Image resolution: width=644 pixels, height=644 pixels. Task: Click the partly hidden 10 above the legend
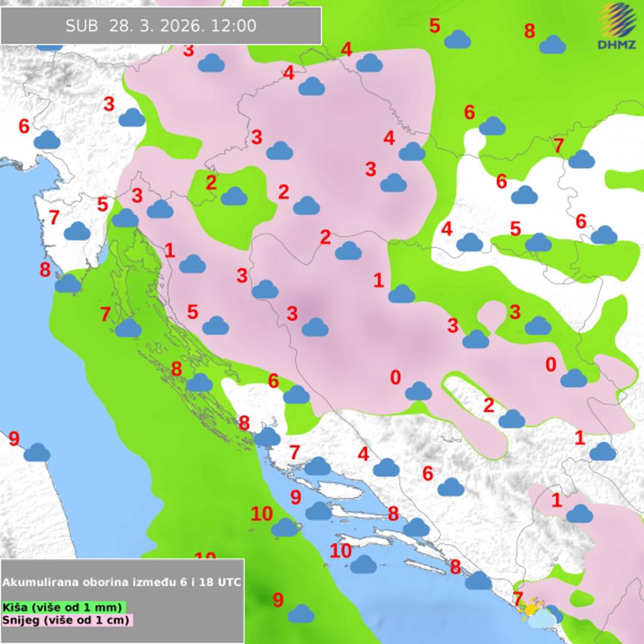[205, 556]
